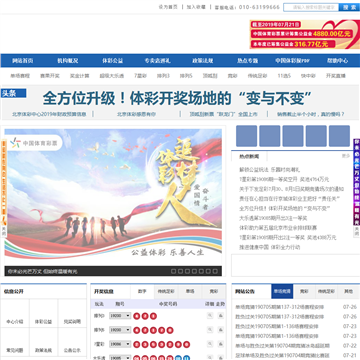Open the 公益金 heart banner advertisement

(x=305, y=34)
